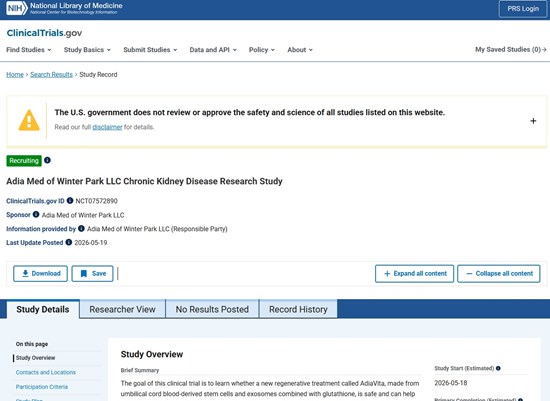Save this study with Save button
The width and height of the screenshot is (550, 401).
[x=93, y=274]
